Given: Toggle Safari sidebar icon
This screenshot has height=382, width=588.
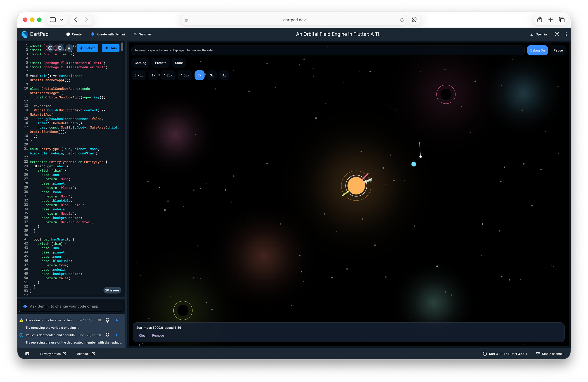Looking at the screenshot, I should click(53, 20).
